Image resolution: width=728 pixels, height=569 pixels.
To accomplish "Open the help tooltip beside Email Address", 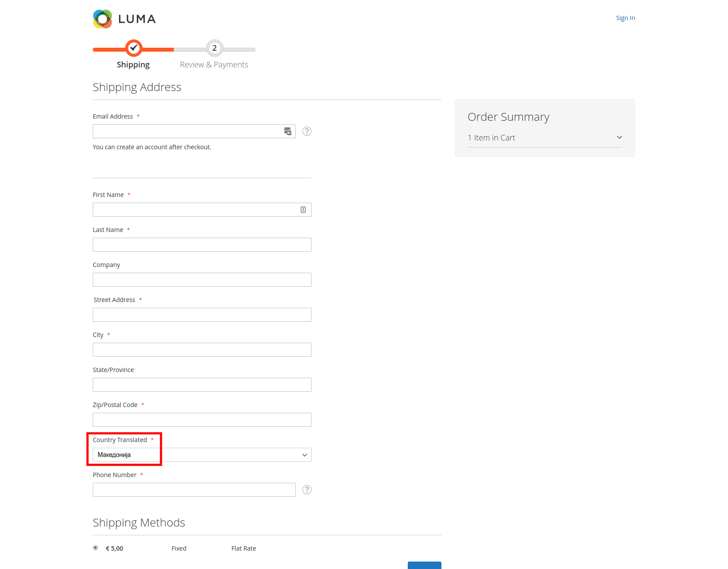I will [307, 131].
